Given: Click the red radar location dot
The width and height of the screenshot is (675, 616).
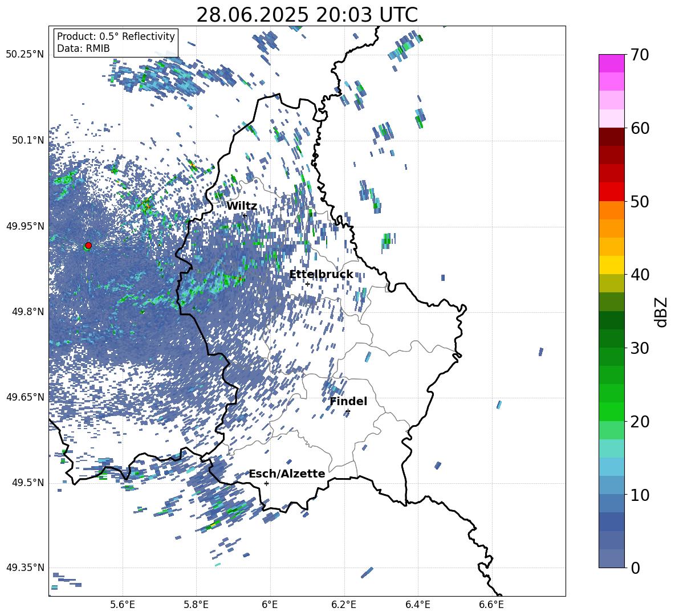Looking at the screenshot, I should coord(88,246).
